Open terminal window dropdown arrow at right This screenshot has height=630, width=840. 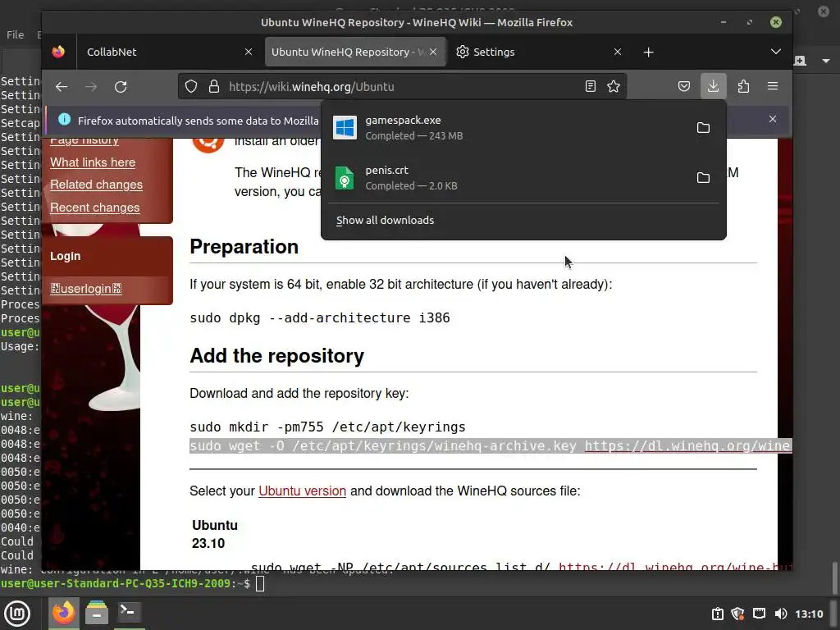coord(825,61)
